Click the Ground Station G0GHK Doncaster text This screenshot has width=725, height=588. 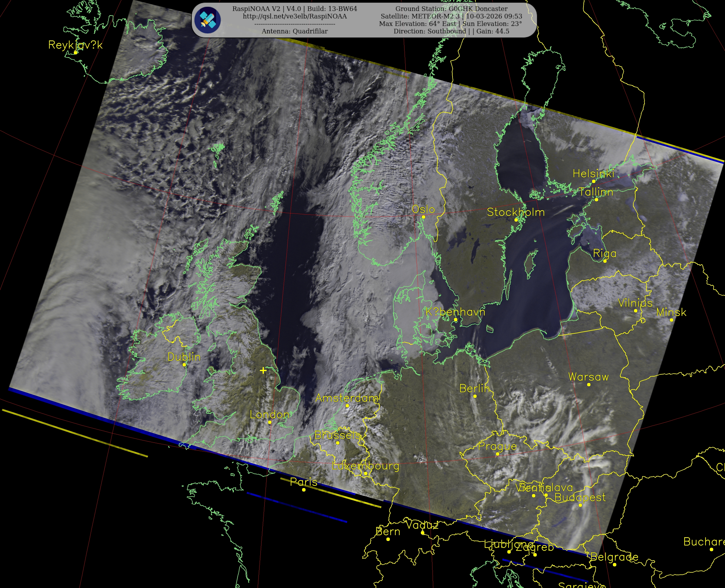451,9
